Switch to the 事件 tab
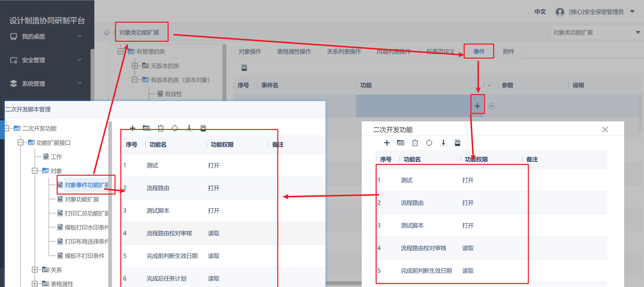 click(479, 52)
